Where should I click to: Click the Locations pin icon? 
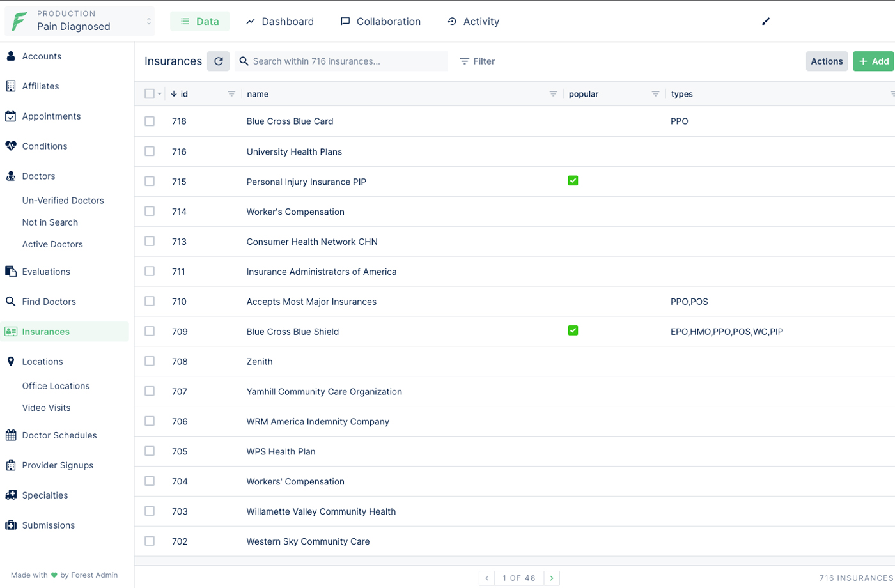(11, 362)
